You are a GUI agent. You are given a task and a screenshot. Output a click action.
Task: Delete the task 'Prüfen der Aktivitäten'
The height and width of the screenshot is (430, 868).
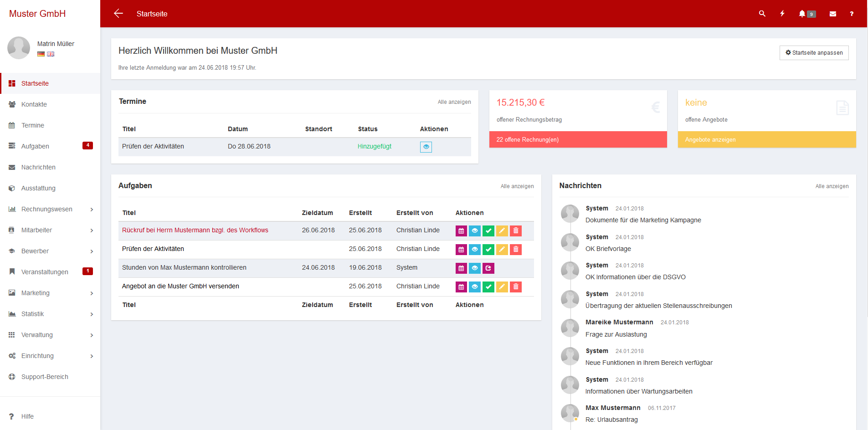pyautogui.click(x=516, y=249)
